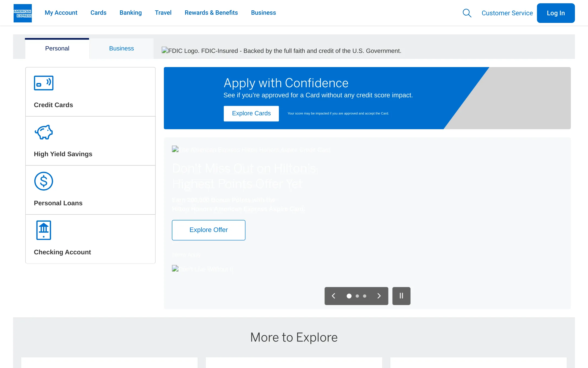
Task: Click the High Yield Savings piggy bank icon
Action: [44, 132]
